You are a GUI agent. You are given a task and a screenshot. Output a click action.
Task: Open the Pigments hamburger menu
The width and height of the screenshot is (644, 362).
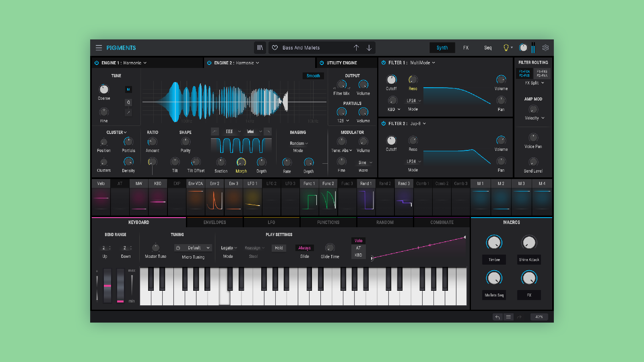tap(99, 47)
